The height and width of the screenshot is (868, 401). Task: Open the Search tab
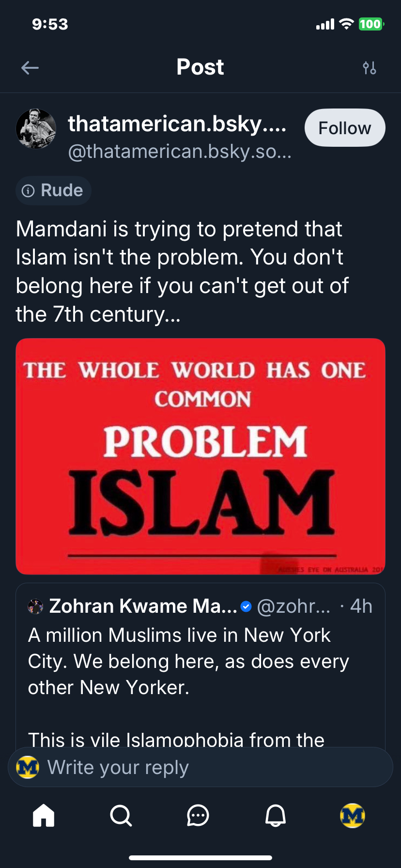121,815
